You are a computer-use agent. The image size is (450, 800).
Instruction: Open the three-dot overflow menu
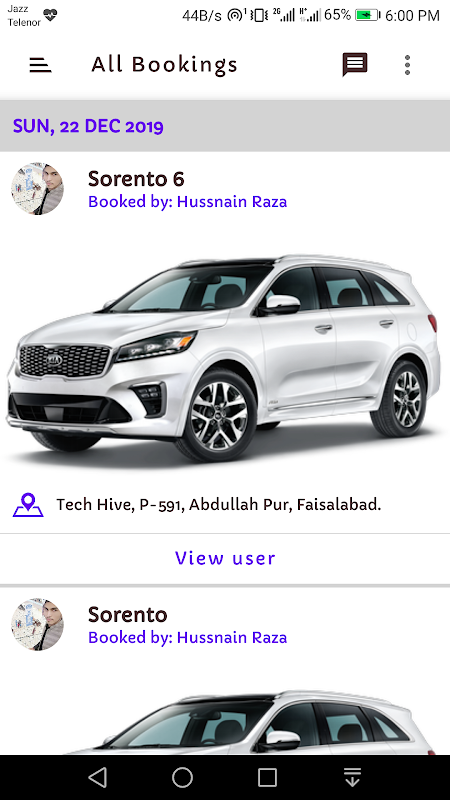click(x=407, y=65)
